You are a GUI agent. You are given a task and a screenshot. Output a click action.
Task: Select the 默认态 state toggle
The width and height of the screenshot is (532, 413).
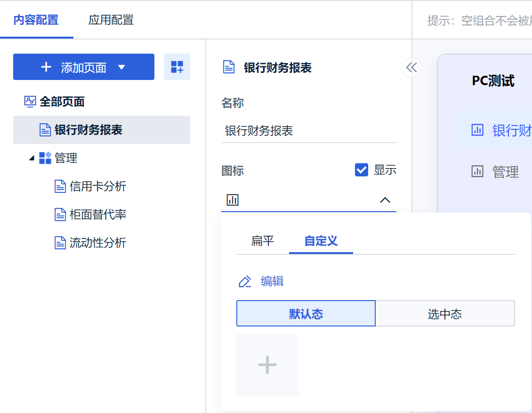pyautogui.click(x=306, y=314)
